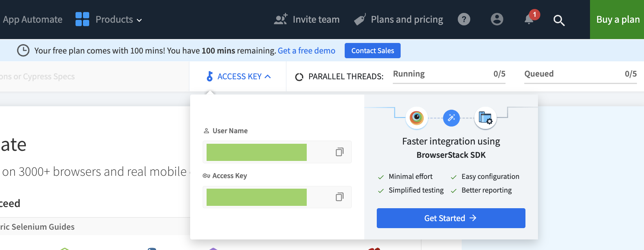
Task: Click the Get Started button
Action: (x=451, y=218)
